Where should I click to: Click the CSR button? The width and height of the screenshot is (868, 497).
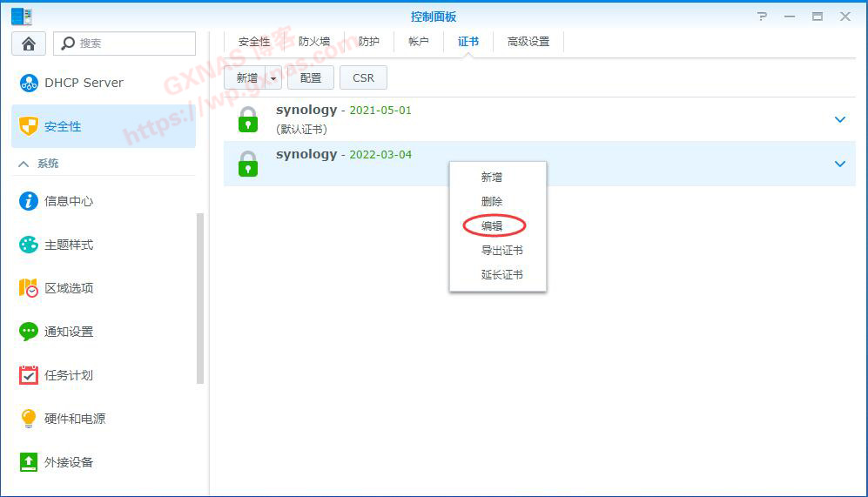pos(363,78)
